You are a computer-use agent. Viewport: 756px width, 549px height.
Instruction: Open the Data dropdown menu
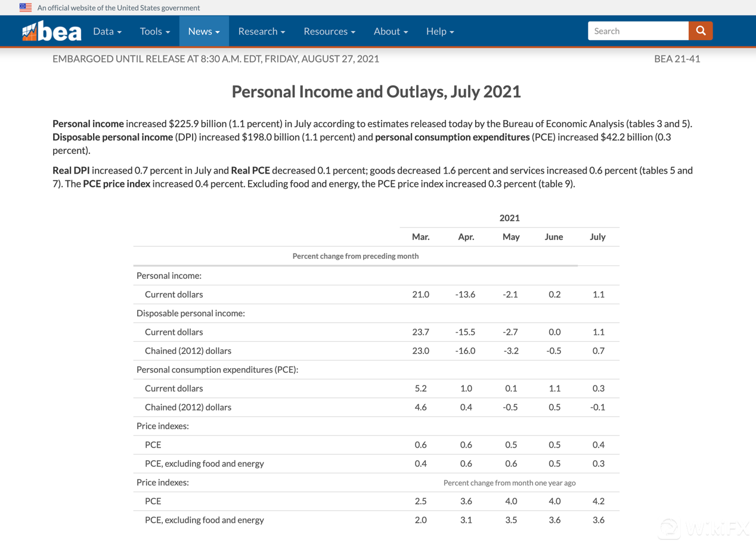[x=107, y=32]
